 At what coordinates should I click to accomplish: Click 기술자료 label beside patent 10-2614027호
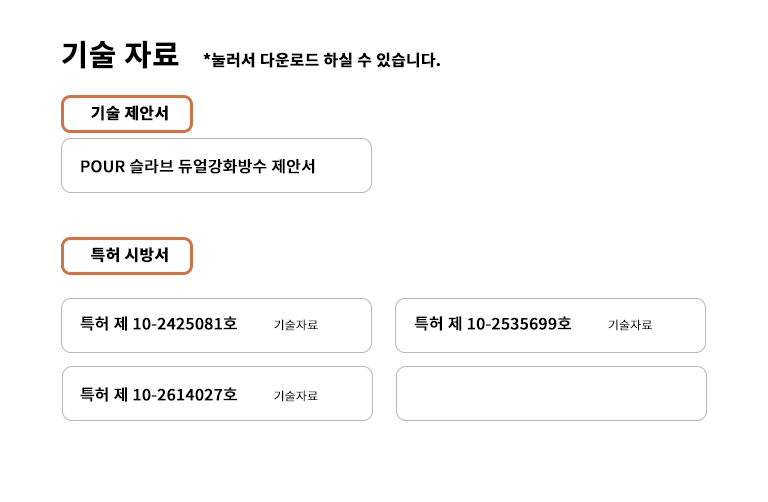coord(296,395)
